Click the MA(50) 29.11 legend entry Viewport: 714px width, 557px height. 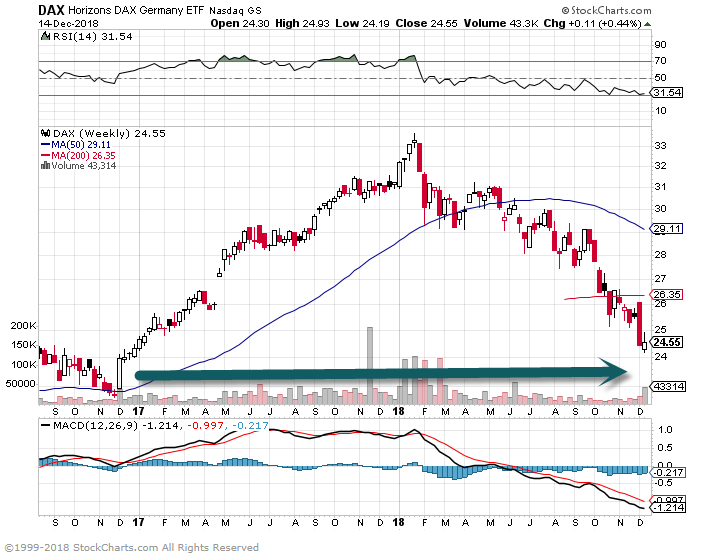[81, 145]
